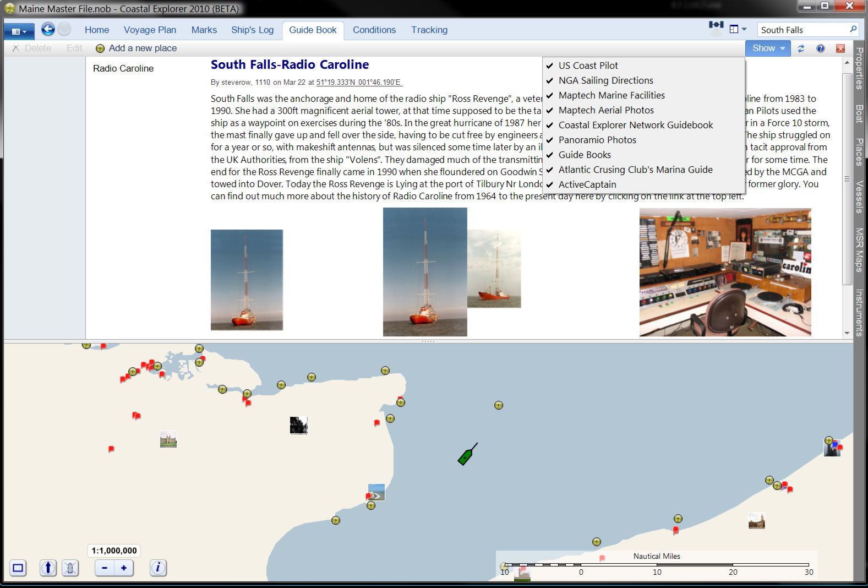The height and width of the screenshot is (588, 868).
Task: Open the Show dropdown button
Action: (768, 48)
